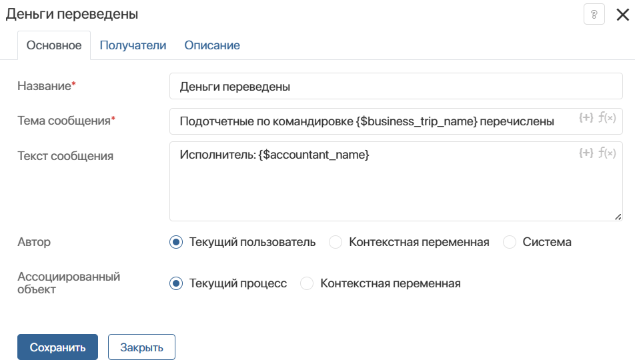The width and height of the screenshot is (635, 364).
Task: Click the Автор label
Action: point(34,242)
